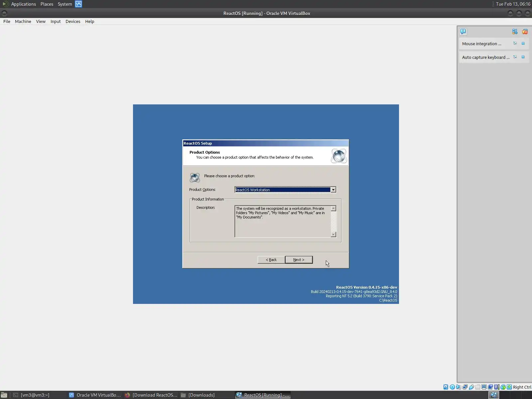This screenshot has height=399, width=532.
Task: Click the Product Options heading text
Action: pos(204,152)
